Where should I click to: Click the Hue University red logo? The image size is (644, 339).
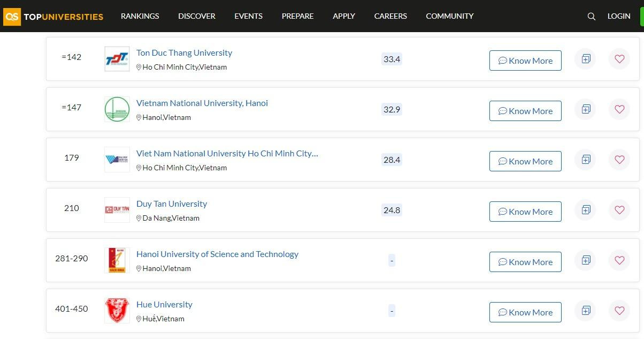117,311
